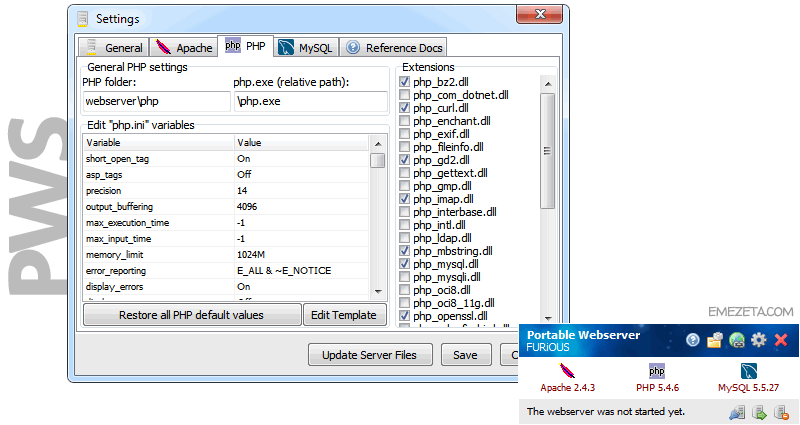Click the PHP folder input field
Image resolution: width=800 pixels, height=425 pixels.
(x=156, y=101)
